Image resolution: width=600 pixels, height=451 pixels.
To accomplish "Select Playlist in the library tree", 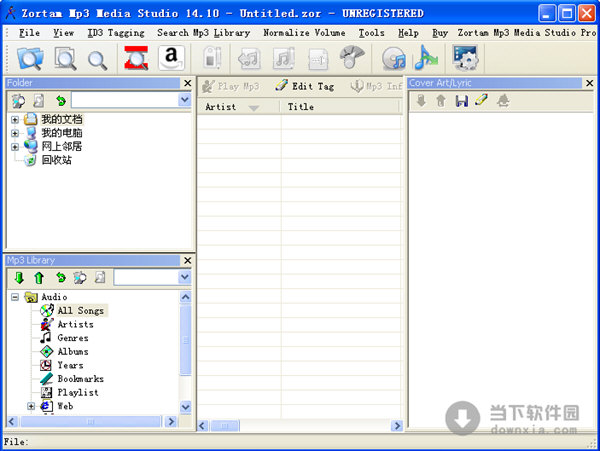I will [x=78, y=392].
